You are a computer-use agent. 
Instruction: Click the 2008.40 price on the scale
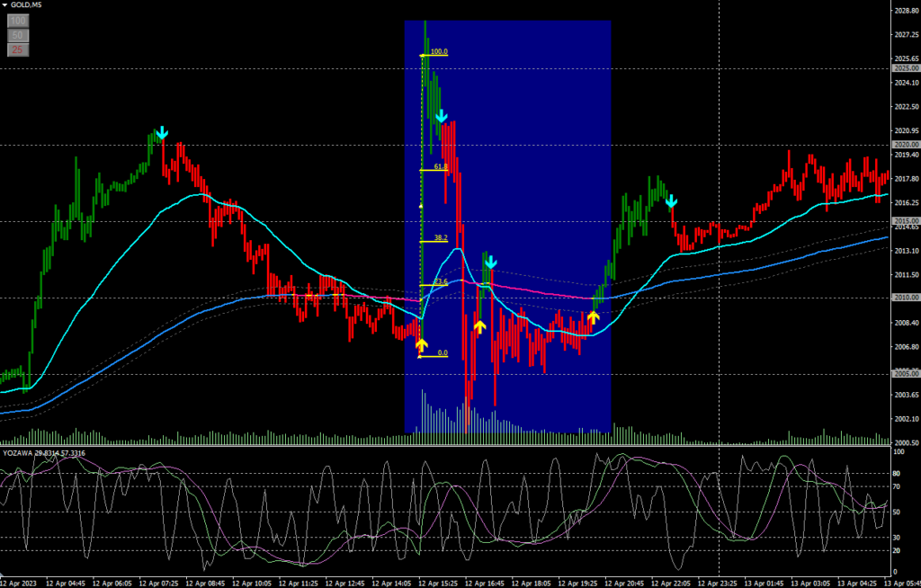[x=907, y=323]
